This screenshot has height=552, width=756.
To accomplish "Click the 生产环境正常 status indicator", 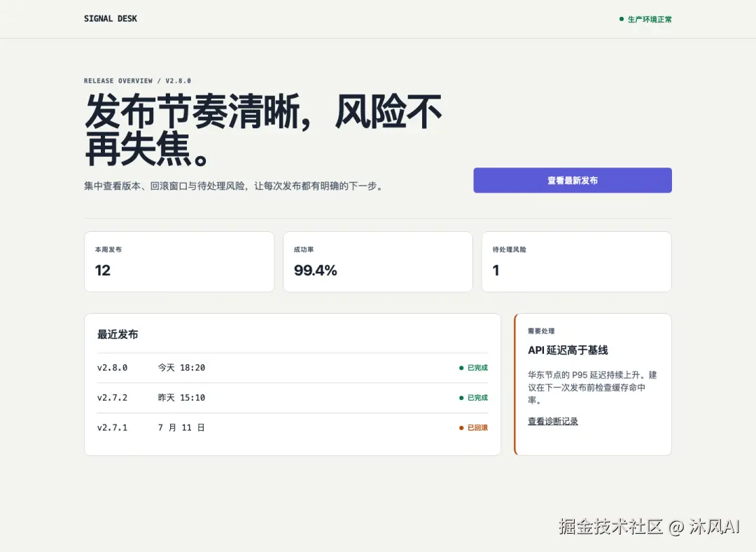I will [645, 20].
